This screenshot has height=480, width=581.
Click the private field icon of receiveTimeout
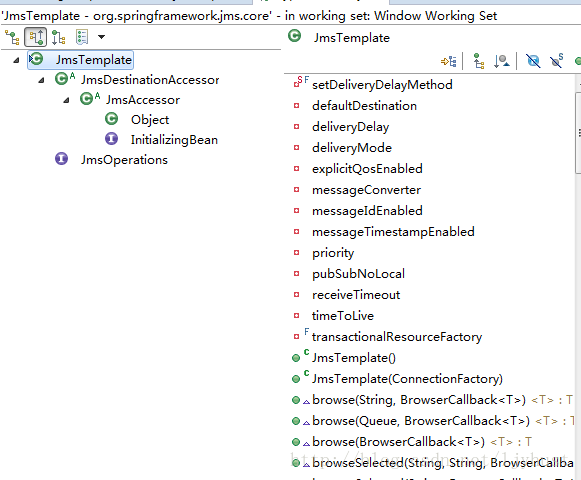coord(296,295)
